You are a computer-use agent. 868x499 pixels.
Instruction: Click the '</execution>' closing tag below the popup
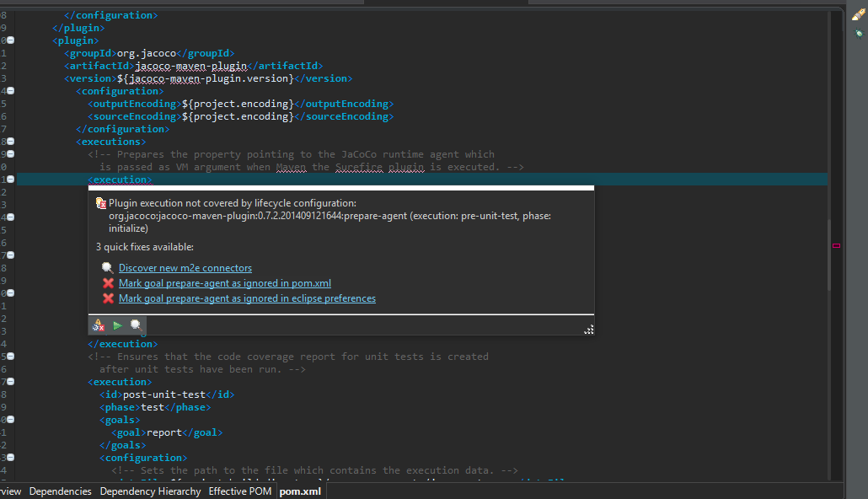click(123, 344)
